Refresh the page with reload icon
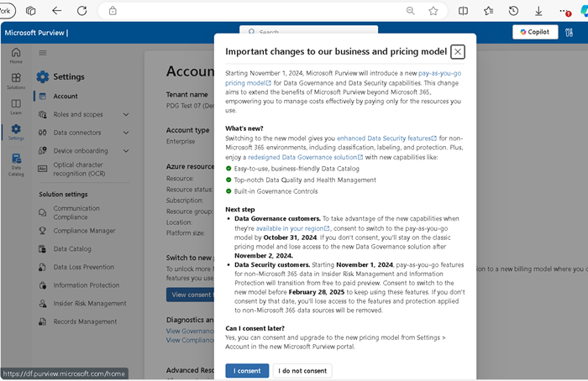 pos(81,11)
